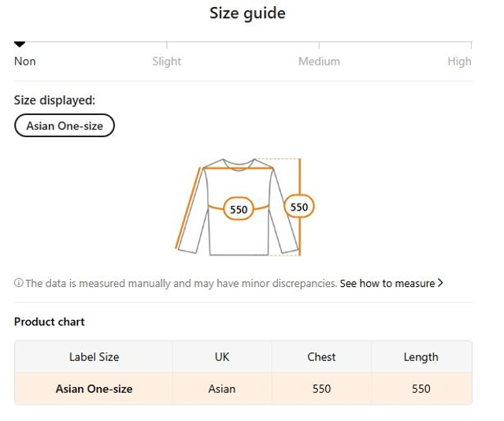The height and width of the screenshot is (421, 504).
Task: Click the orange sleeve line on the sweater diagram
Action: 187,209
